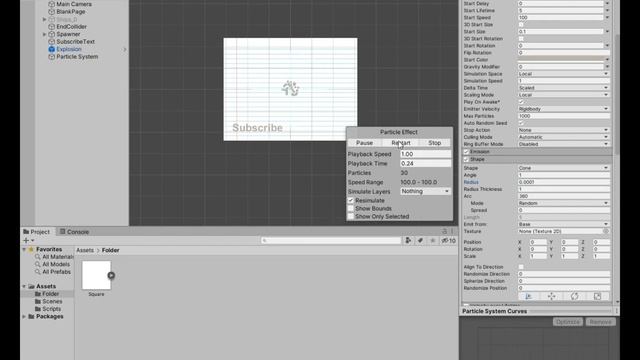
Task: Open the Shape type dropdown showing Cone
Action: [x=564, y=168]
